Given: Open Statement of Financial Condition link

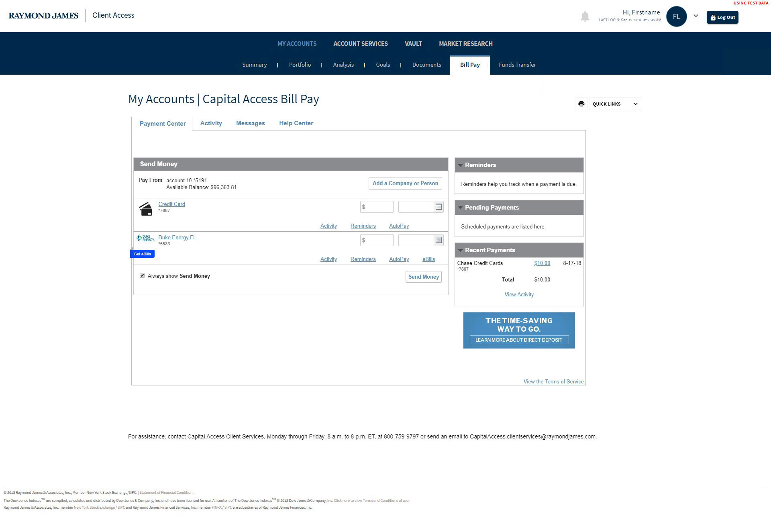Looking at the screenshot, I should pyautogui.click(x=166, y=493).
